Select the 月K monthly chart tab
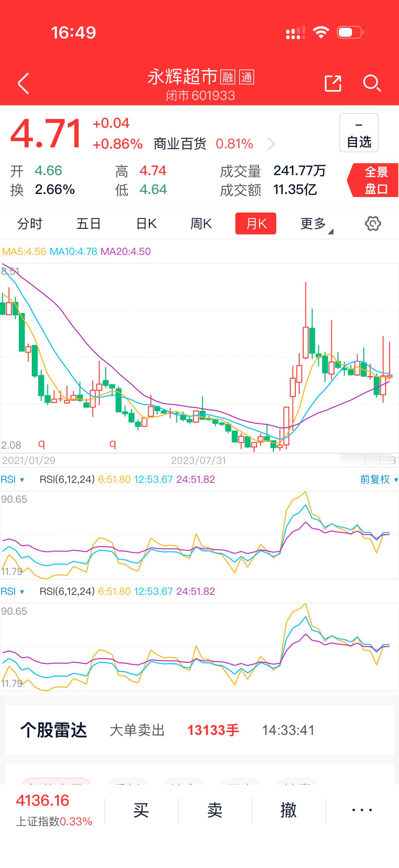Screen dimensions: 399x868 pos(256,223)
